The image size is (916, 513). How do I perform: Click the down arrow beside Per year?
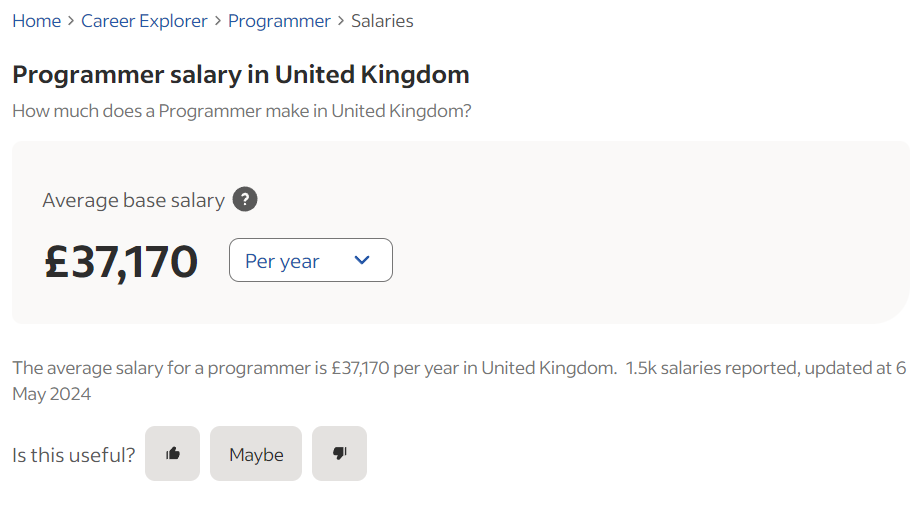point(362,260)
